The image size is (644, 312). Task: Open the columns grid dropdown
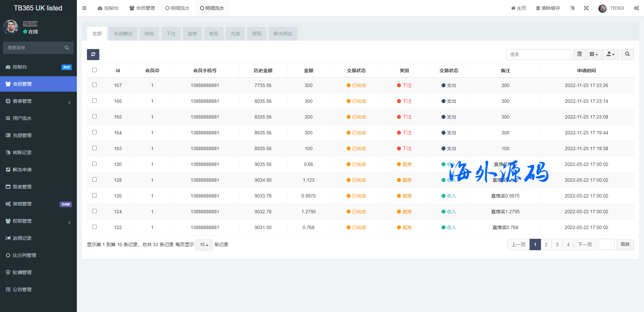[594, 54]
